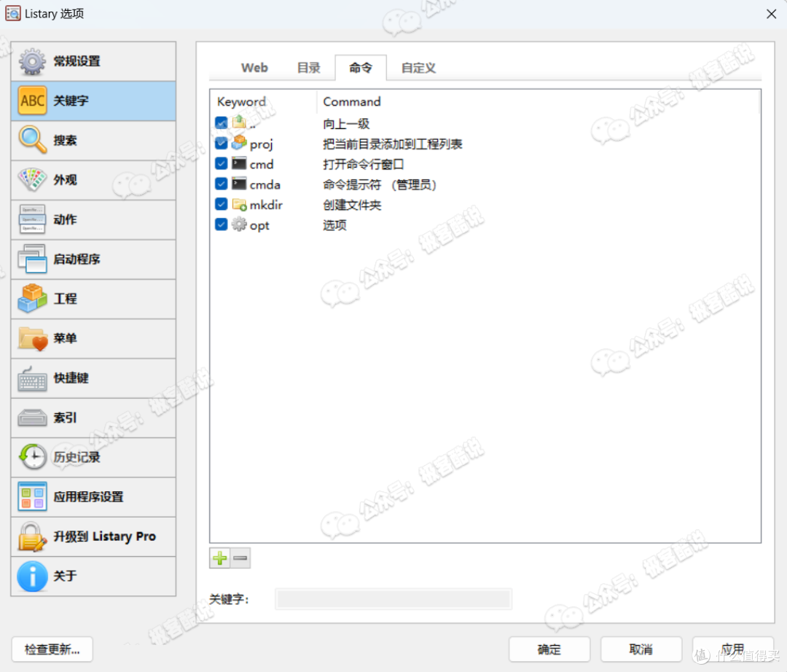Open the 应用程序设置 grid icon

[x=32, y=496]
